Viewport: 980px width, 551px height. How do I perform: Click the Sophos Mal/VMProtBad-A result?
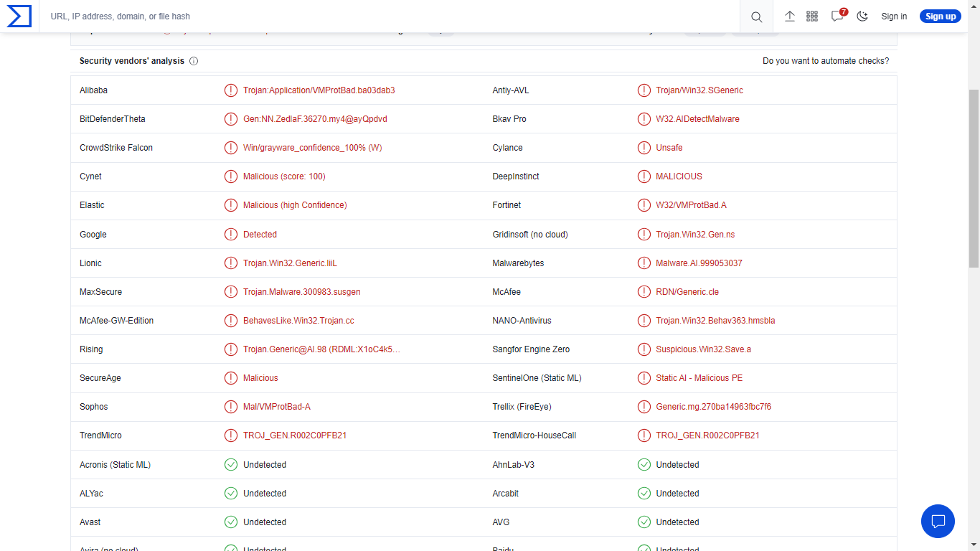click(277, 407)
